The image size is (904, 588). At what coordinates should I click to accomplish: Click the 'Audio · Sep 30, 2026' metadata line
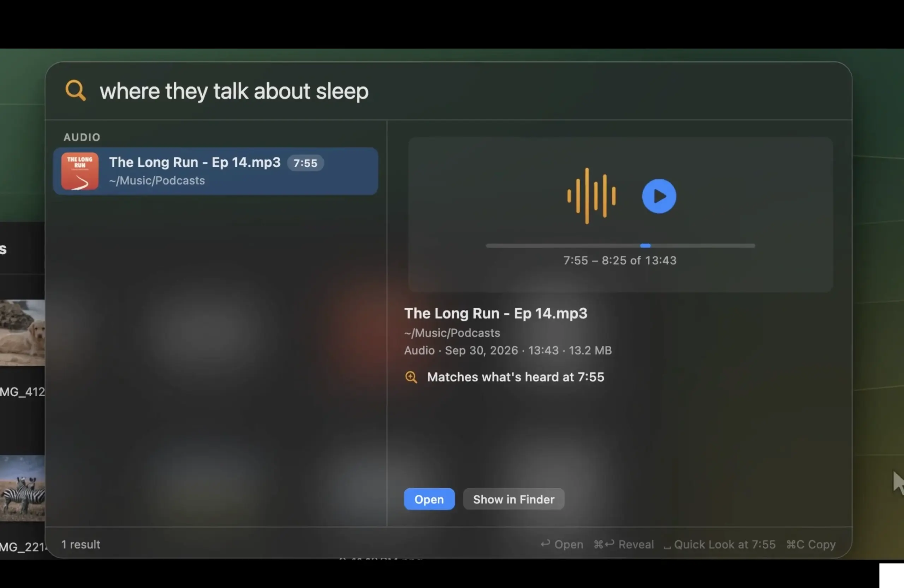508,350
